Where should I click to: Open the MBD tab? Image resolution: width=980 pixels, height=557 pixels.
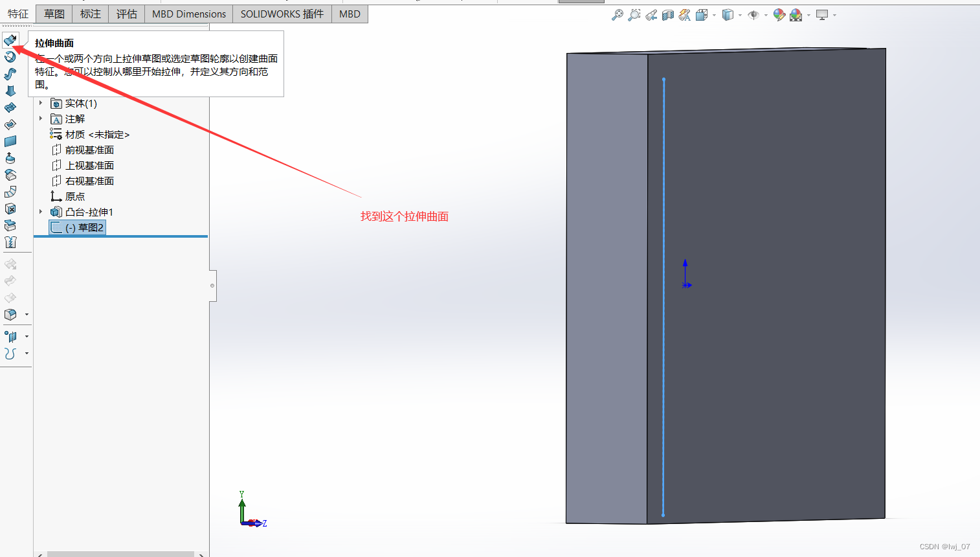pyautogui.click(x=350, y=14)
